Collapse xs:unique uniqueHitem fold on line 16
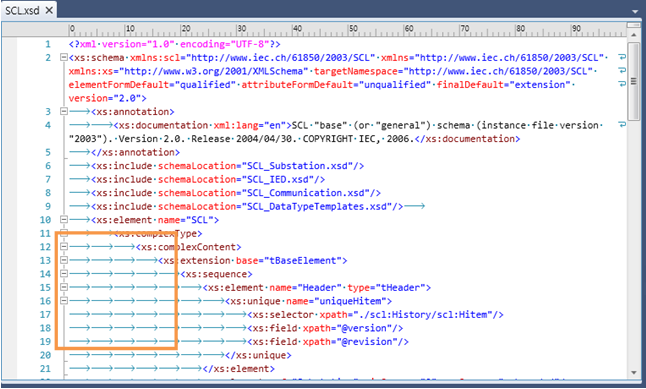The image size is (646, 389). point(63,301)
